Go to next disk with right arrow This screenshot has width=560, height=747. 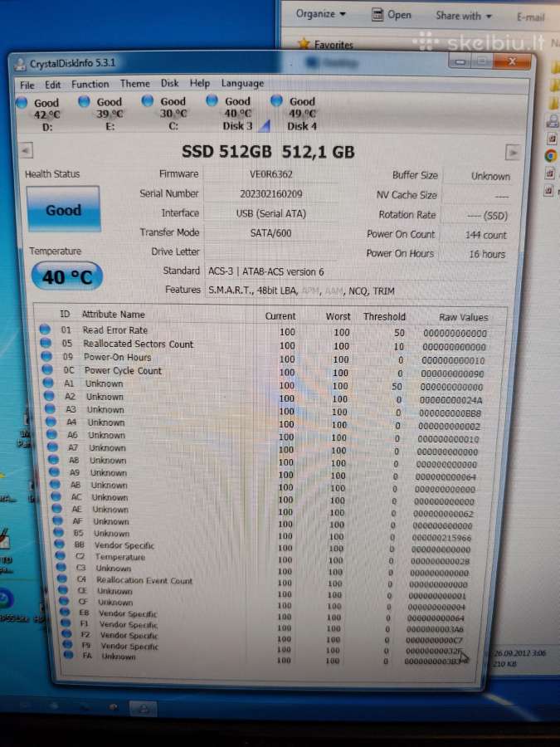[x=513, y=153]
